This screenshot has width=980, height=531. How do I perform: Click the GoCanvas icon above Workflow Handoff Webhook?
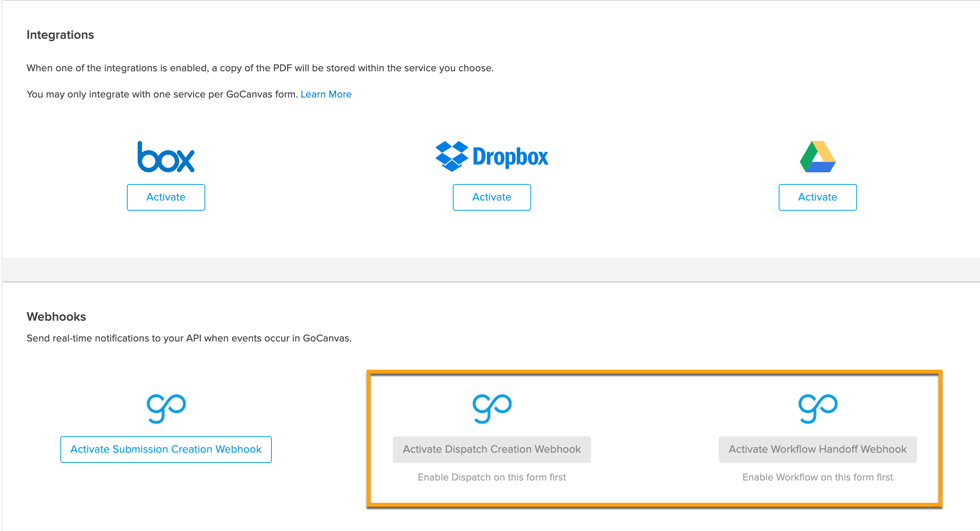[x=817, y=408]
